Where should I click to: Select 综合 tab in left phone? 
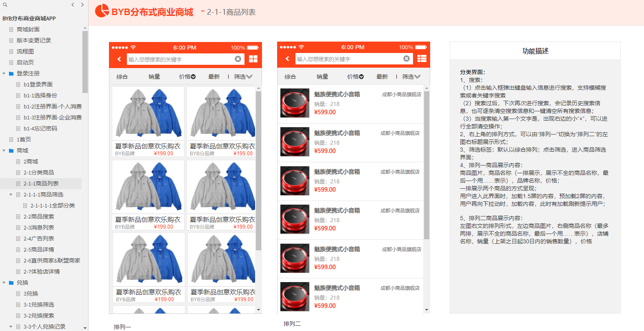122,77
